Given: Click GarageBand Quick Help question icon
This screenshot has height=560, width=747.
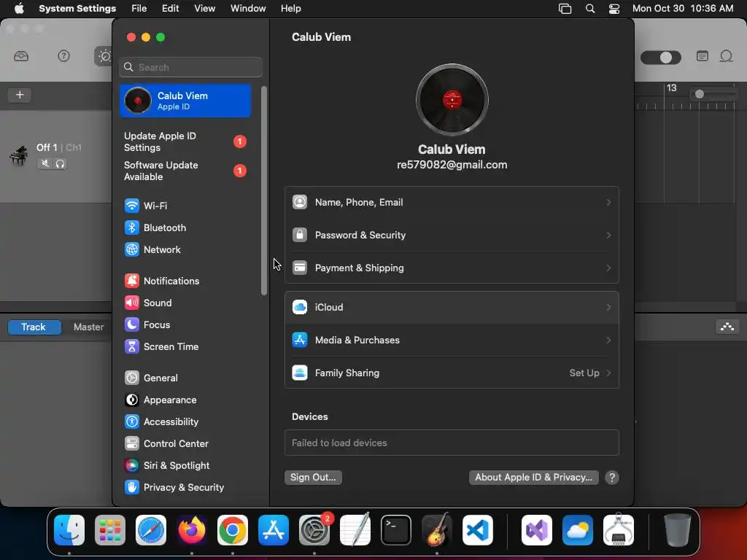Looking at the screenshot, I should (x=63, y=56).
